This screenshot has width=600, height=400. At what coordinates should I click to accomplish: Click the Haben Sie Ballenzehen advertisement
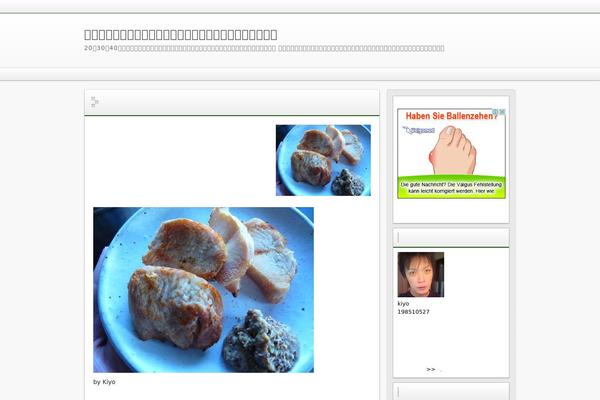(452, 153)
